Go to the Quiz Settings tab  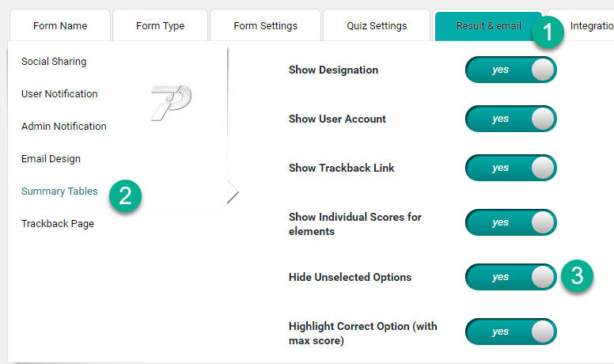point(377,25)
